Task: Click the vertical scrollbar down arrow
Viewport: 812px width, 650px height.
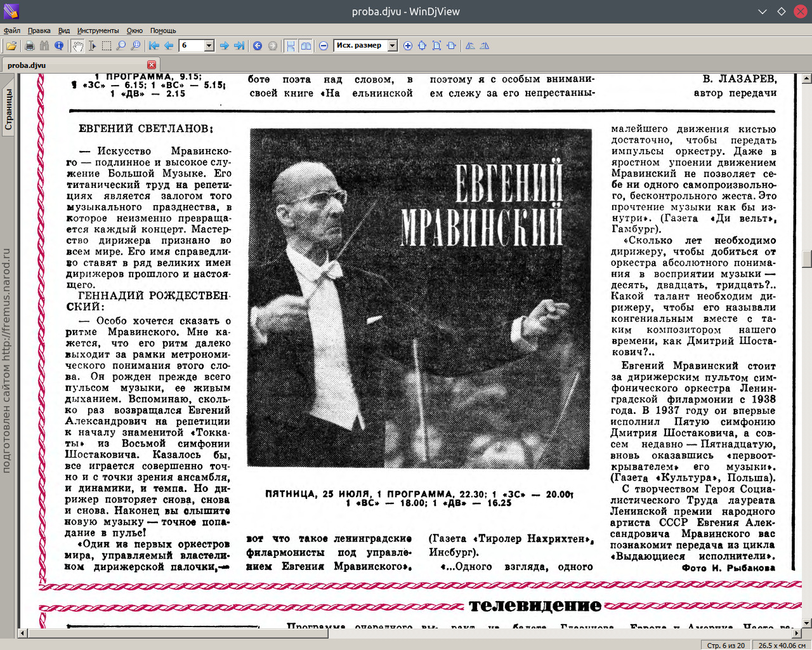Action: tap(806, 623)
